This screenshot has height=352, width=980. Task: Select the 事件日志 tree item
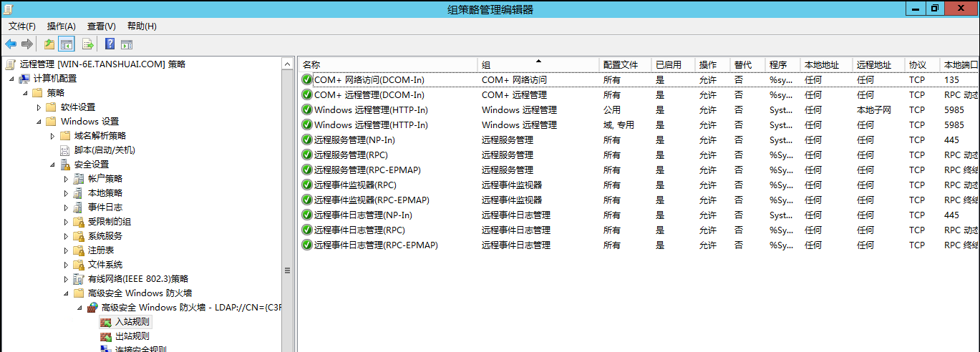pos(105,207)
